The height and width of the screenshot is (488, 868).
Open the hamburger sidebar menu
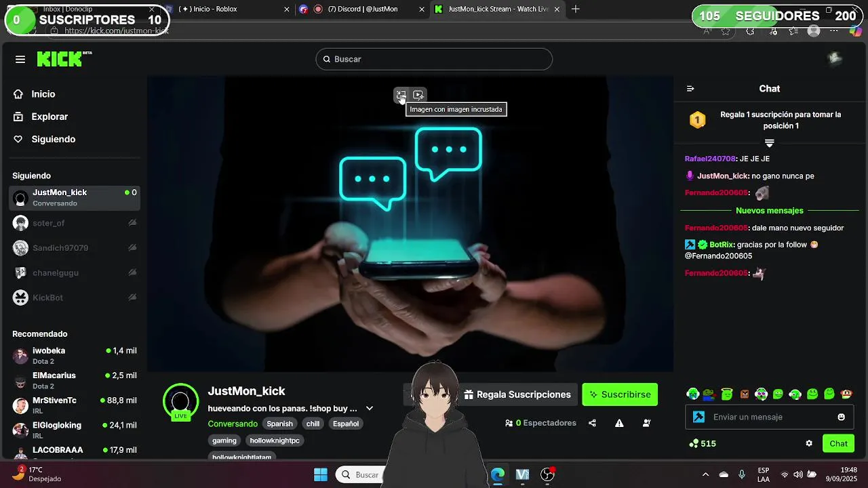click(20, 60)
